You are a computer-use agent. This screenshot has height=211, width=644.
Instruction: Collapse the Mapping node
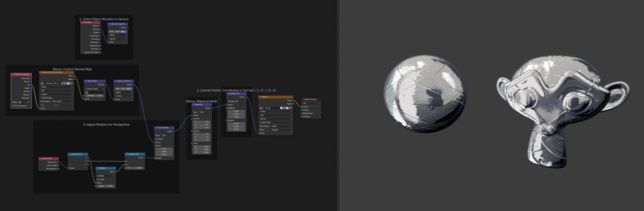coord(194,104)
